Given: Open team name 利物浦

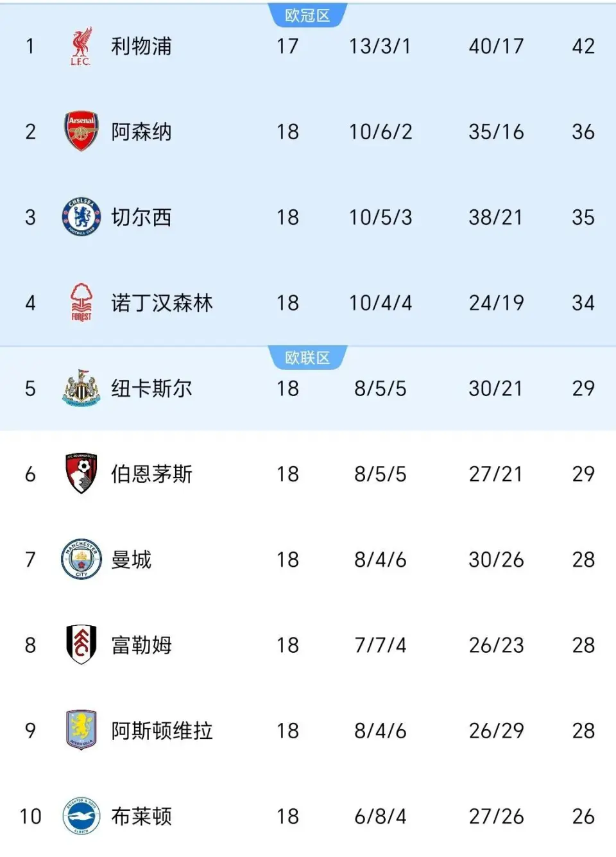Looking at the screenshot, I should [x=141, y=46].
